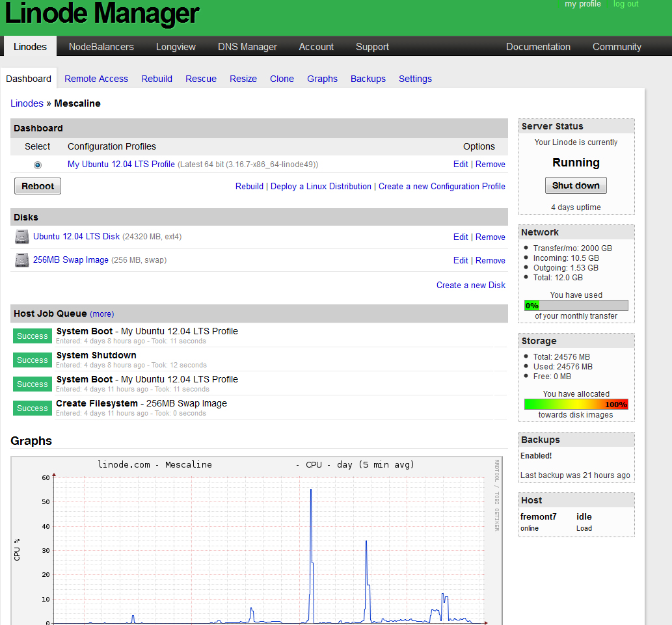Screen dimensions: 672x625
Task: Click the Success badge for System Shutdown
Action: [33, 360]
